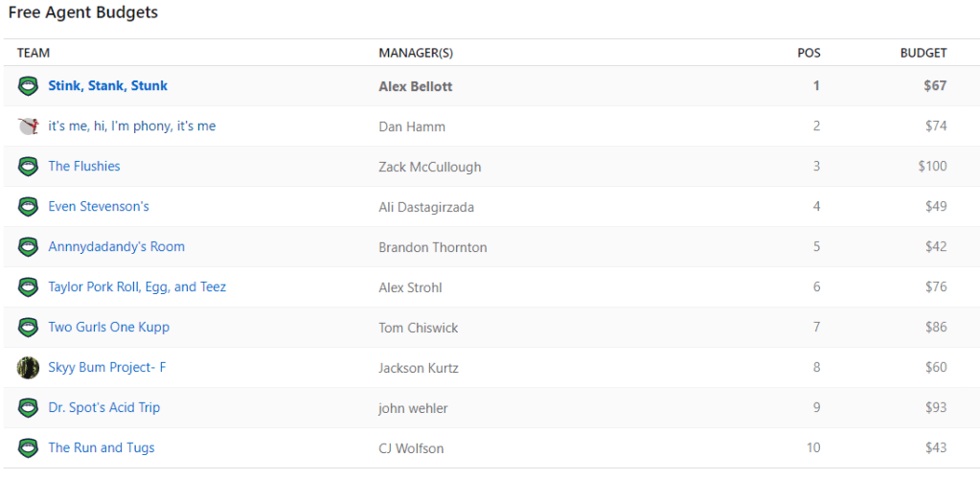Click Annnydadandy's Room team helmet icon
This screenshot has height=480, width=980.
point(28,247)
